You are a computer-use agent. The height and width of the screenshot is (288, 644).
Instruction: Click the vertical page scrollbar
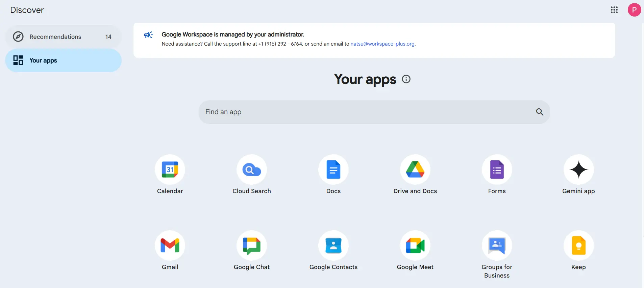643,130
